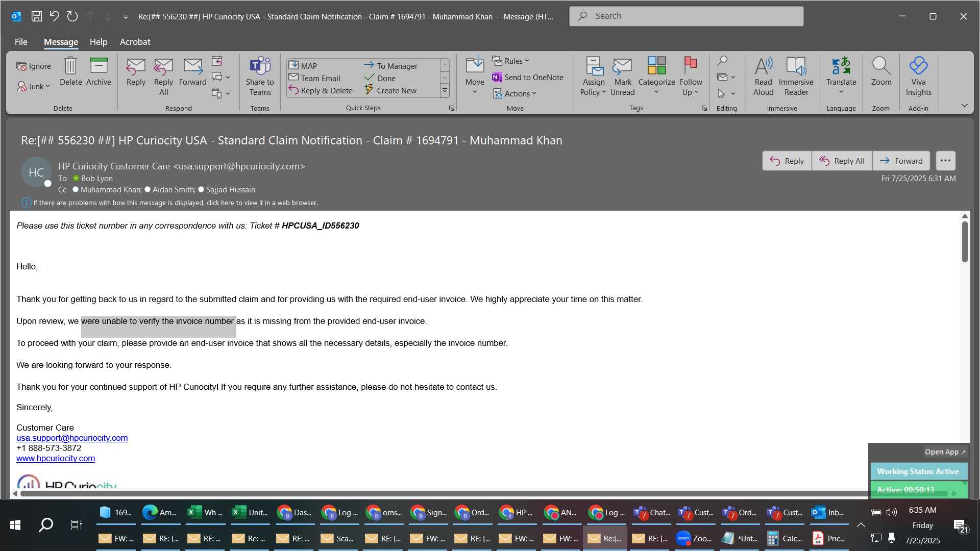Click the vertical scrollbar of message body
The width and height of the screenshot is (980, 551).
pyautogui.click(x=965, y=242)
